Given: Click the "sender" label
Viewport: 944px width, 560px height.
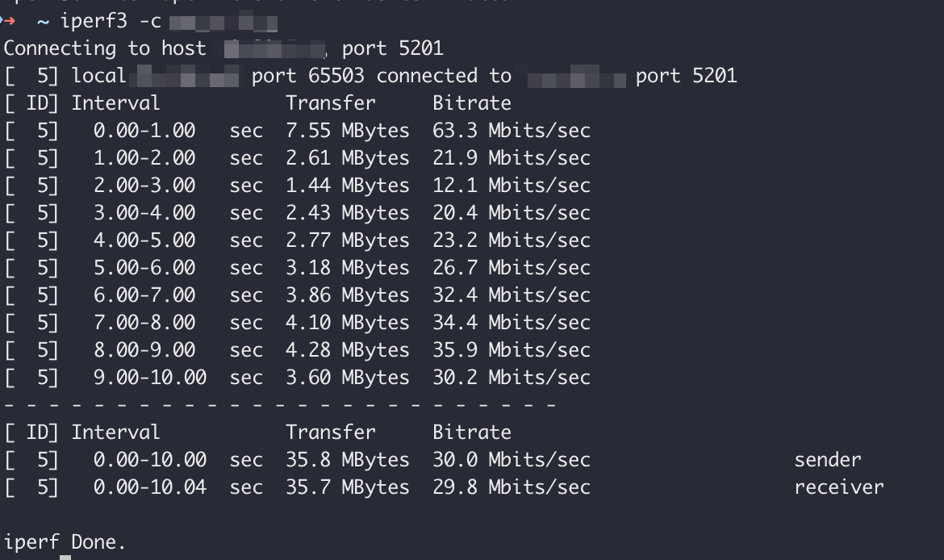Looking at the screenshot, I should (828, 460).
